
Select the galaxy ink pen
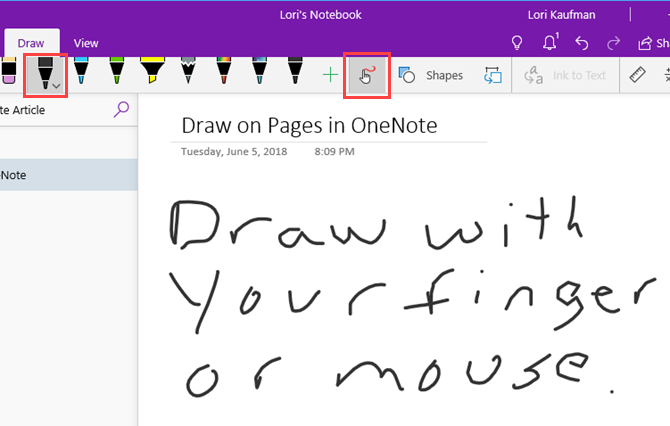click(x=259, y=71)
